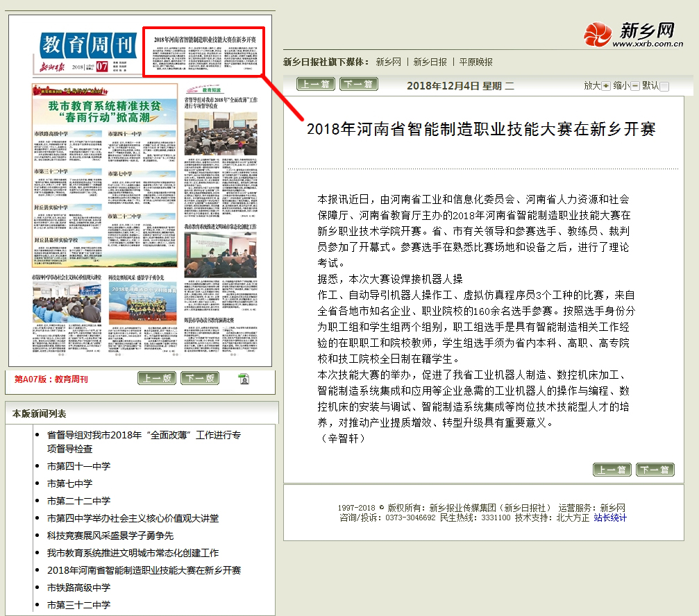Open news item 科技竞赛展风采盛景学子勇争先
Image resolution: width=699 pixels, height=616 pixels.
click(110, 536)
